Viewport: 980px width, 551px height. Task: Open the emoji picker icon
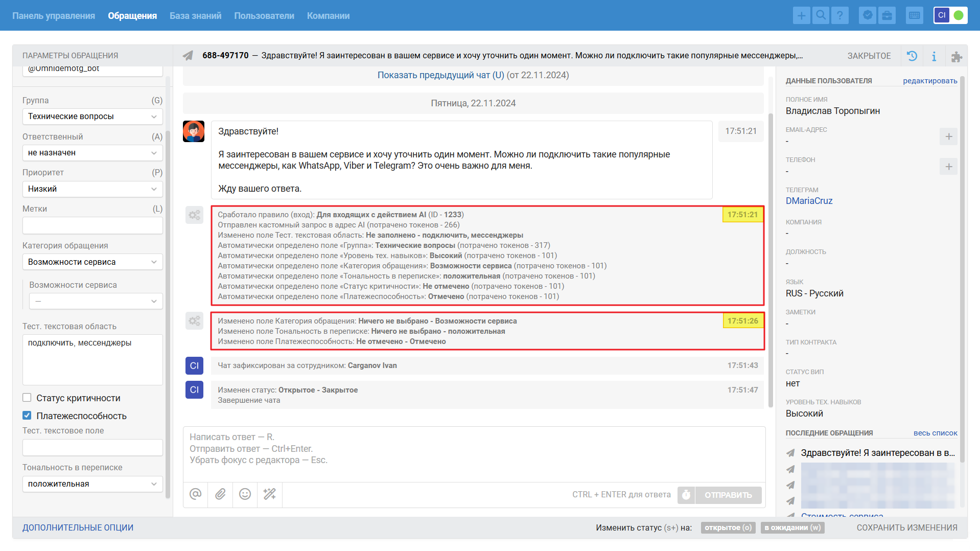(x=245, y=494)
